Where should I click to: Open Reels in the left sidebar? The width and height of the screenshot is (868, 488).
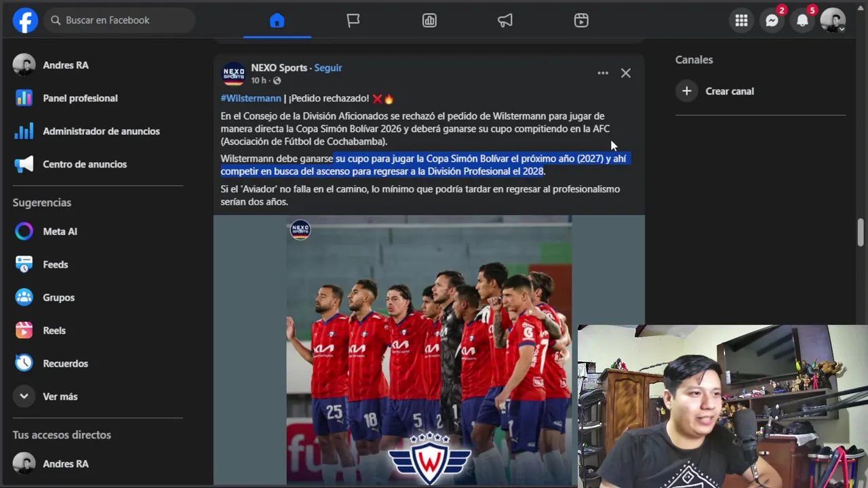tap(54, 331)
